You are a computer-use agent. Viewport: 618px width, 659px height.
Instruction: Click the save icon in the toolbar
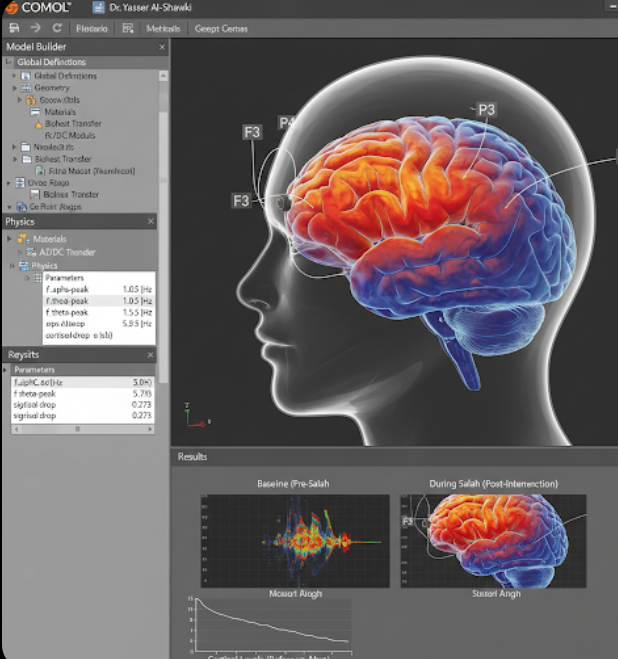14,28
